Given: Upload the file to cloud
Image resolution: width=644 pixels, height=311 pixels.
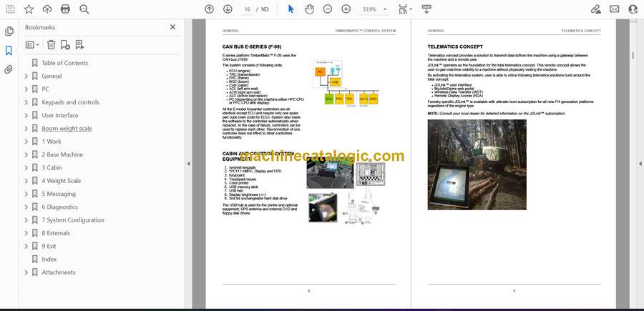Looking at the screenshot, I should pyautogui.click(x=47, y=9).
